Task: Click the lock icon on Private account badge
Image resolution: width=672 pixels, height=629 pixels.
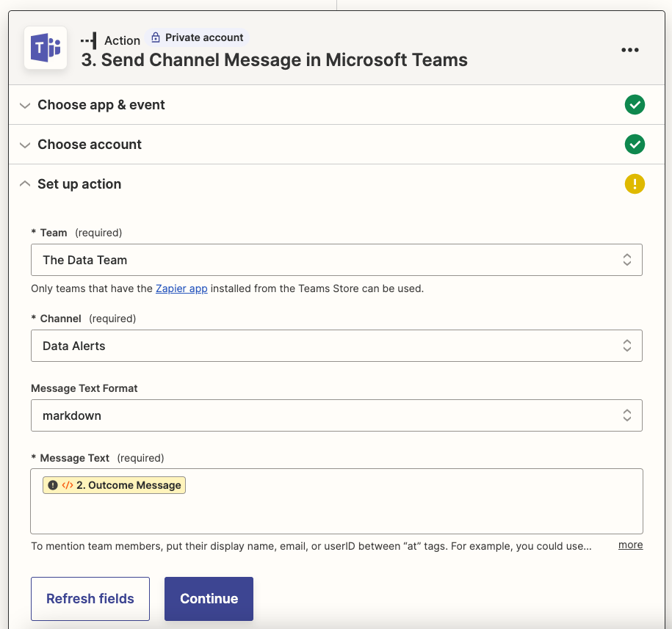Action: point(156,37)
